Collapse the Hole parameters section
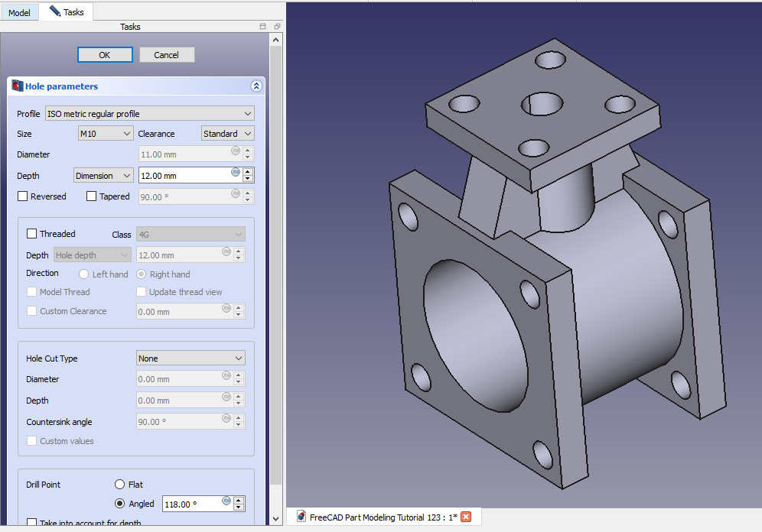 (256, 86)
